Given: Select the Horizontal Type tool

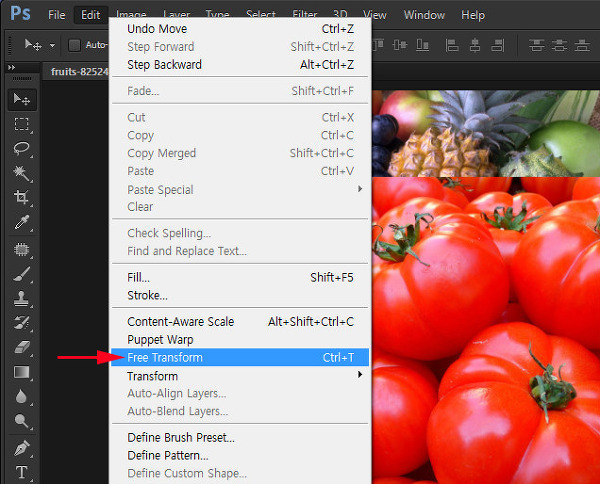Looking at the screenshot, I should click(21, 473).
